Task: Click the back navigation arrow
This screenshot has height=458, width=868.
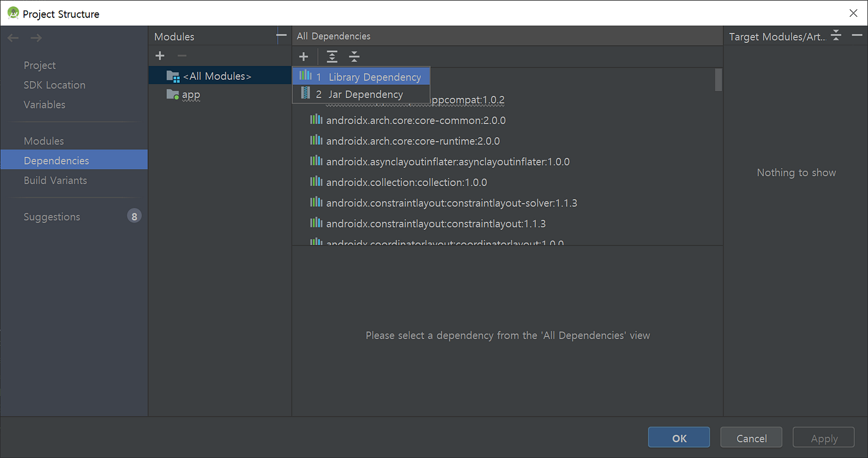Action: pos(13,37)
